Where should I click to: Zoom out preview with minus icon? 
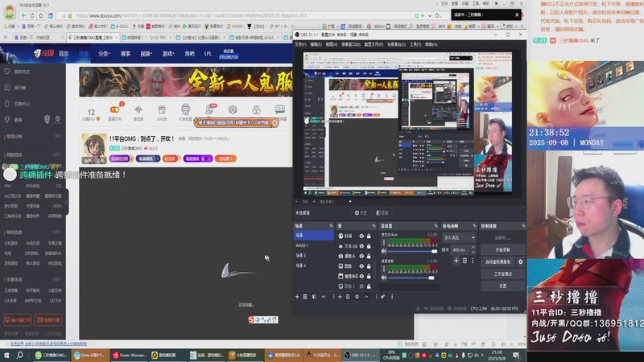pyautogui.click(x=297, y=202)
